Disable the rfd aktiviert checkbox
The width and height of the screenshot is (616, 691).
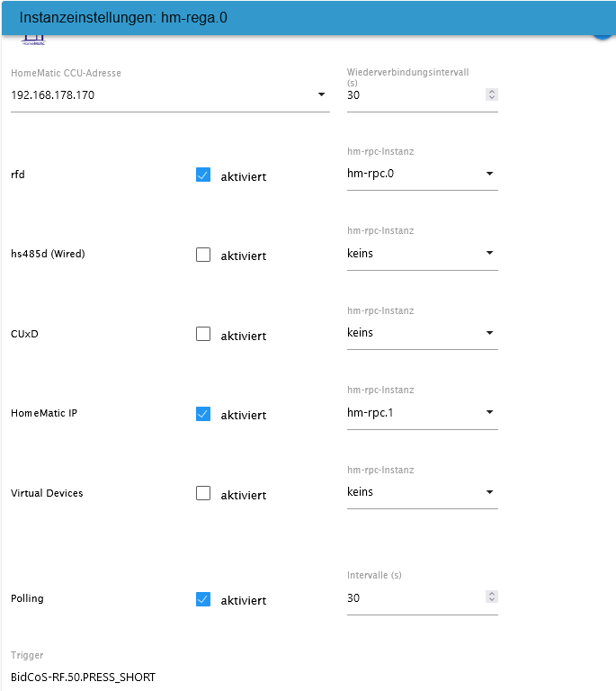(203, 175)
